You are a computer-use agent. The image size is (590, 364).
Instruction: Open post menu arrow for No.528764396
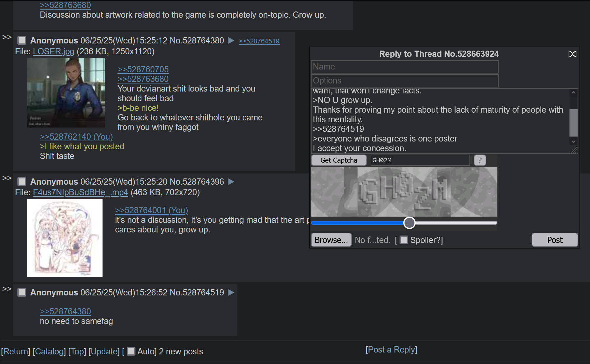(x=231, y=182)
